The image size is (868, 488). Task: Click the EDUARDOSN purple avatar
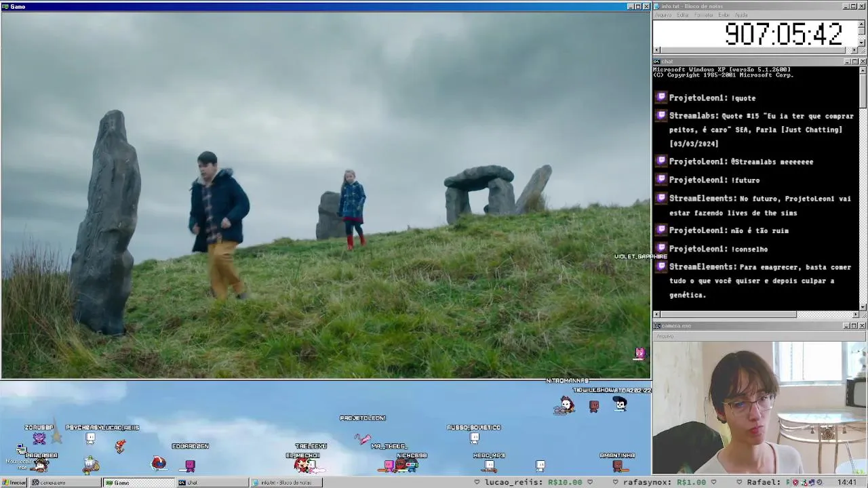click(x=190, y=465)
